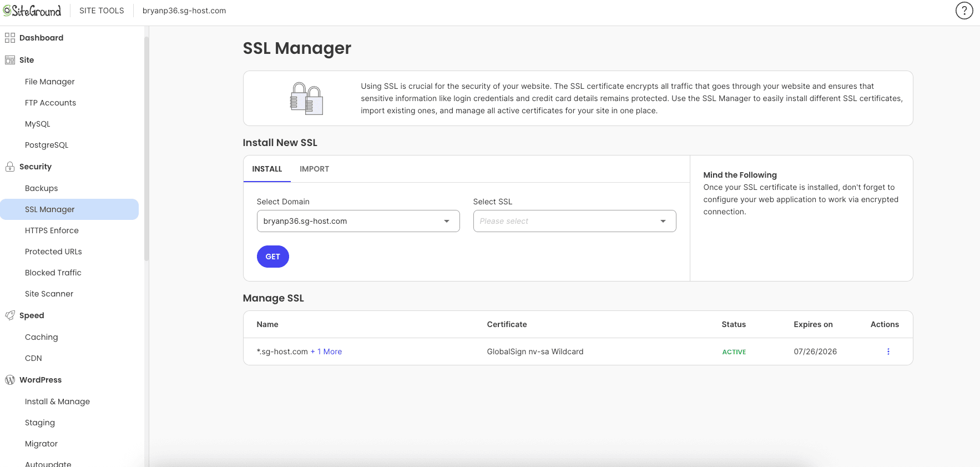980x467 pixels.
Task: Click GlobalSign nv-sa Wildcard certificate text
Action: [x=535, y=351]
